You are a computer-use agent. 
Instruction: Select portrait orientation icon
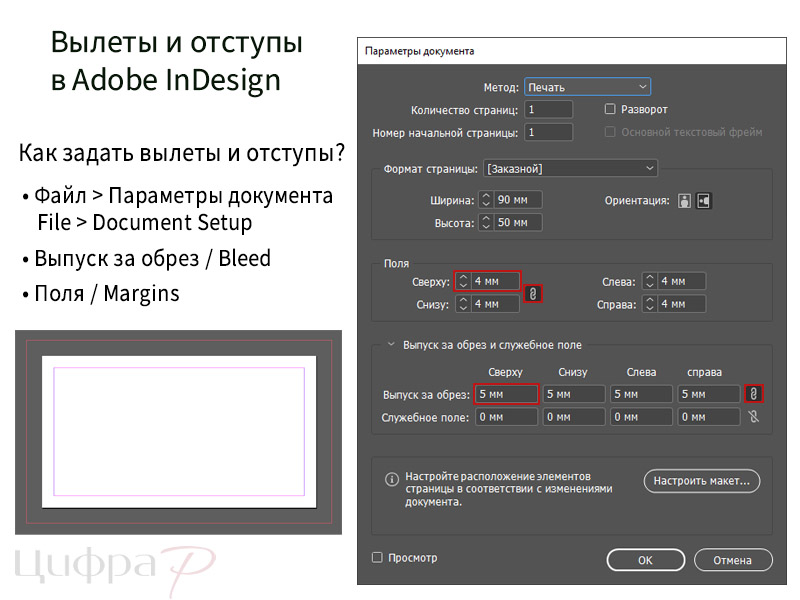[684, 201]
